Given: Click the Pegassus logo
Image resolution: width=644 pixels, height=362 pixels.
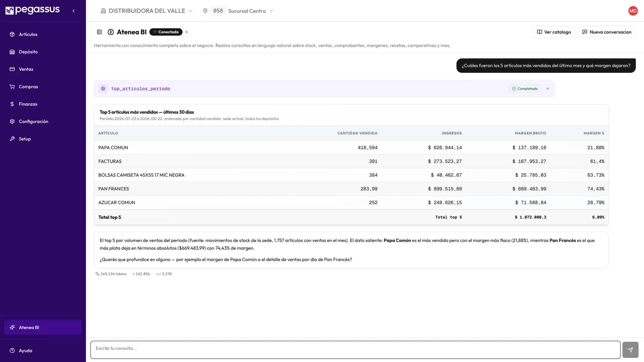Looking at the screenshot, I should coord(32,10).
